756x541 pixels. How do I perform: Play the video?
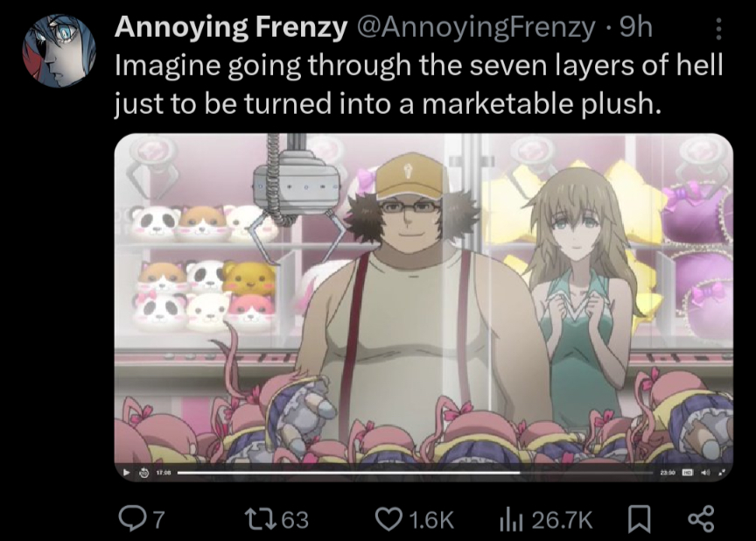pyautogui.click(x=125, y=474)
